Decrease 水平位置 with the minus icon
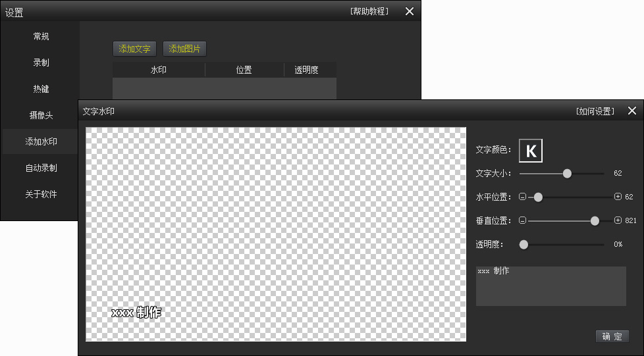This screenshot has height=356, width=644. (522, 197)
